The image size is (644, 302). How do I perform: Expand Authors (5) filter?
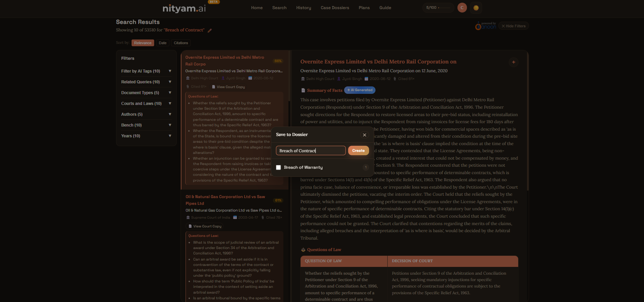(146, 114)
